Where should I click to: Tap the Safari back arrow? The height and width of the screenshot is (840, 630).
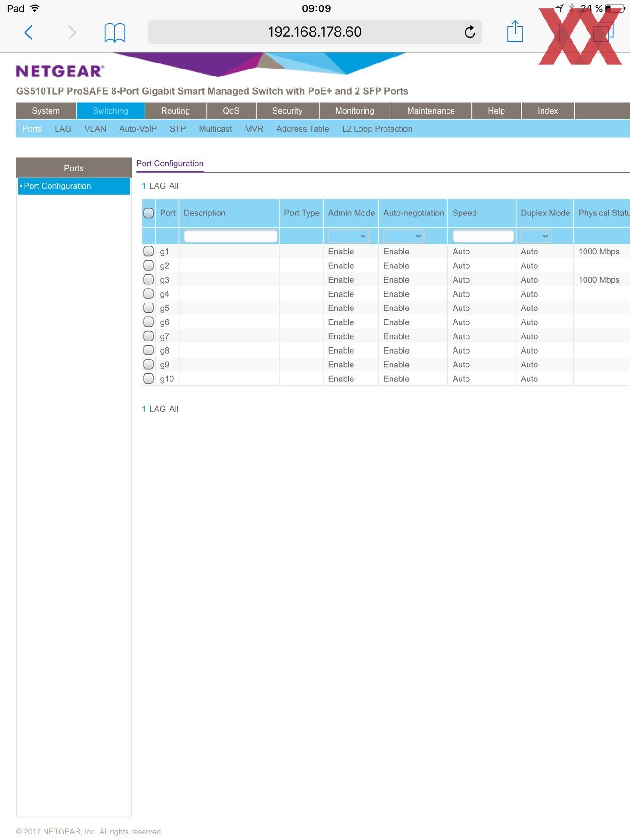click(x=29, y=32)
